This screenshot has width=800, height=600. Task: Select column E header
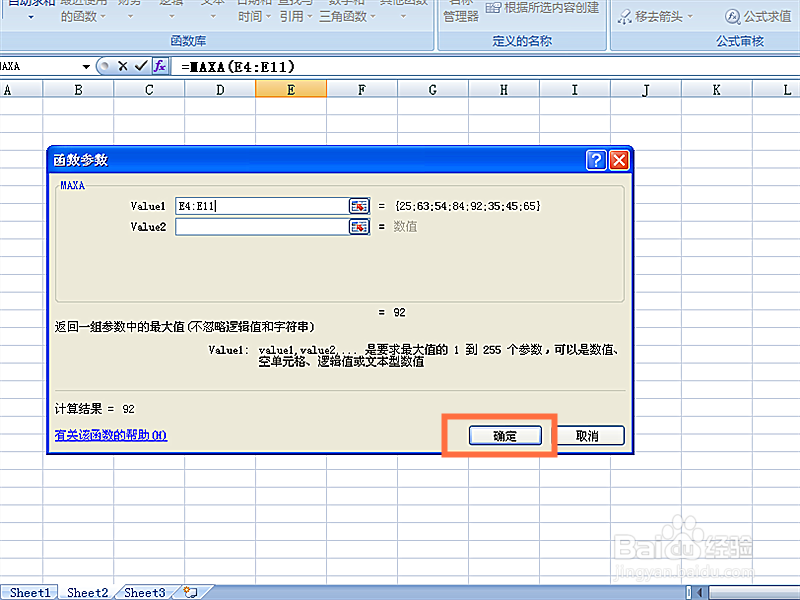(291, 90)
